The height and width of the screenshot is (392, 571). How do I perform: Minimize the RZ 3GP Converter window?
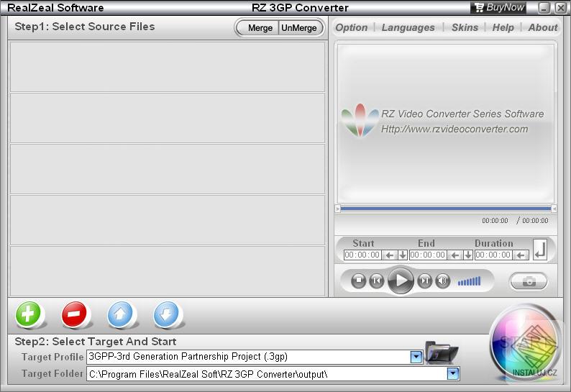pyautogui.click(x=544, y=8)
